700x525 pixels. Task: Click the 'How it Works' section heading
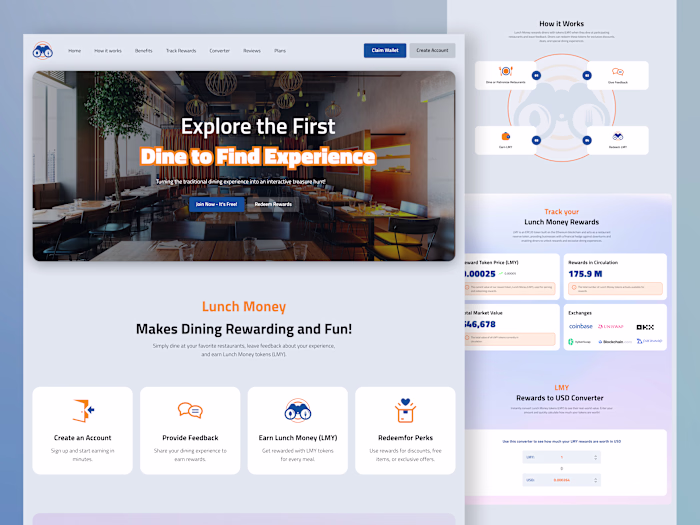561,24
